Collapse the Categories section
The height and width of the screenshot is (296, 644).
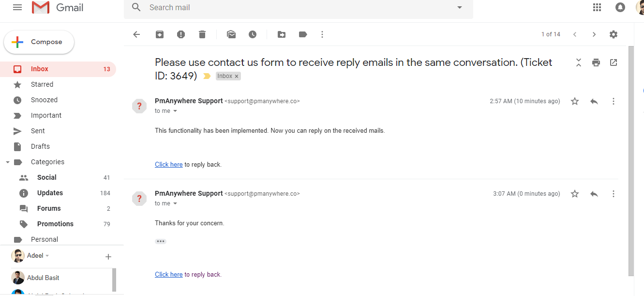click(x=8, y=162)
